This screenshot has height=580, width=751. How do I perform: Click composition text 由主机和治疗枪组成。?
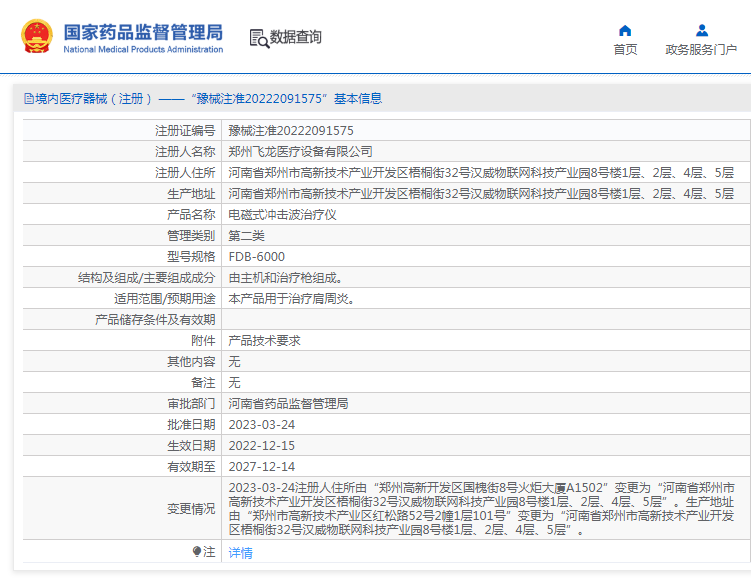[285, 278]
